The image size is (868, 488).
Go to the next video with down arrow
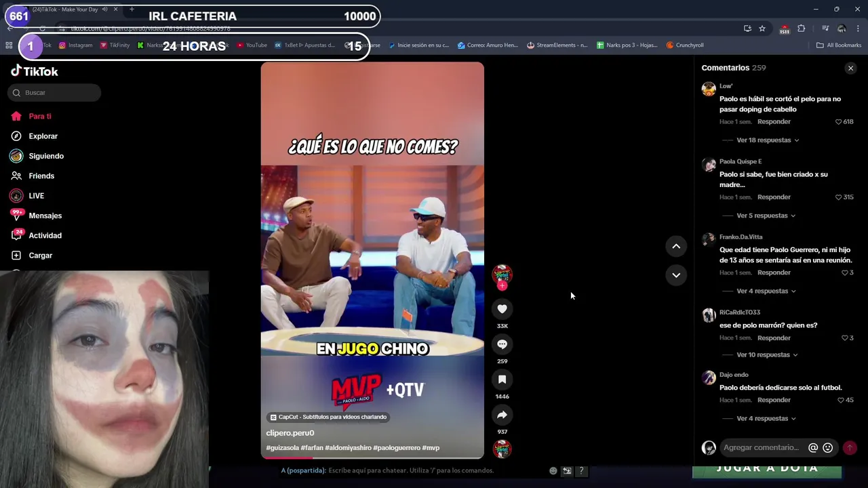[x=676, y=275]
